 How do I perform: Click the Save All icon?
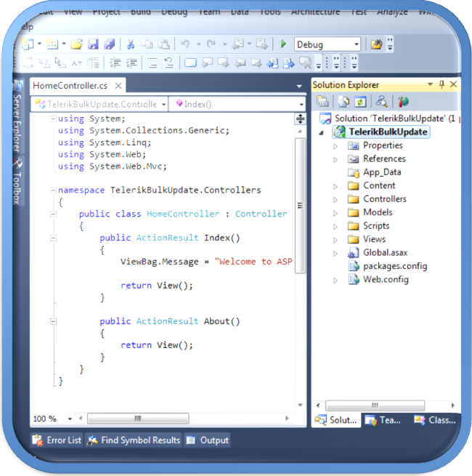110,44
